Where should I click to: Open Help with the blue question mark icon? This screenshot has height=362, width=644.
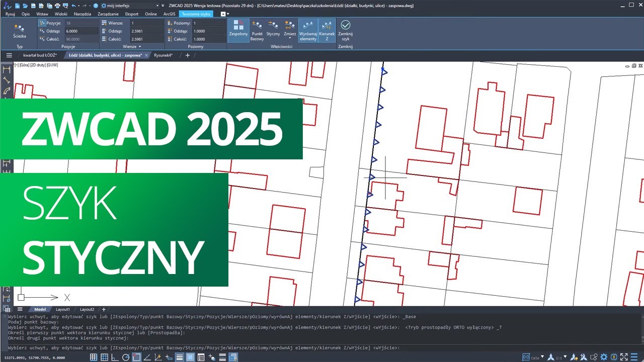pyautogui.click(x=96, y=5)
